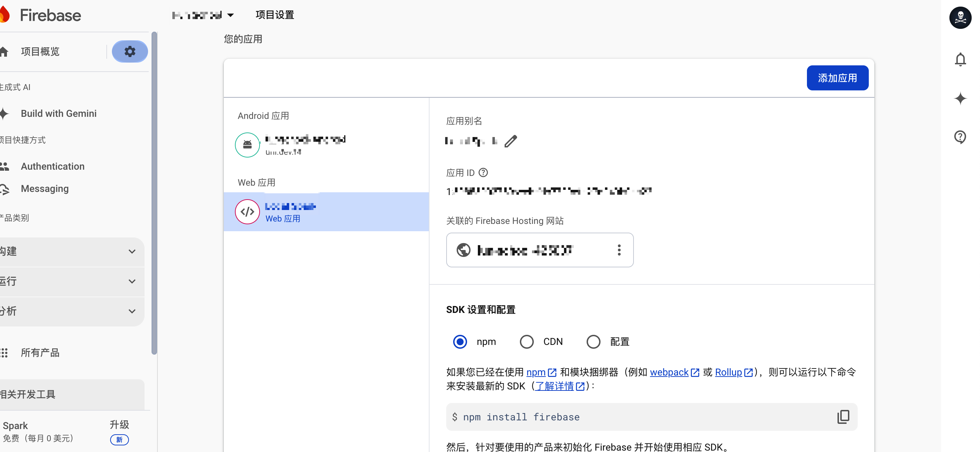Image resolution: width=980 pixels, height=452 pixels.
Task: Select the CDN radio option
Action: point(526,342)
